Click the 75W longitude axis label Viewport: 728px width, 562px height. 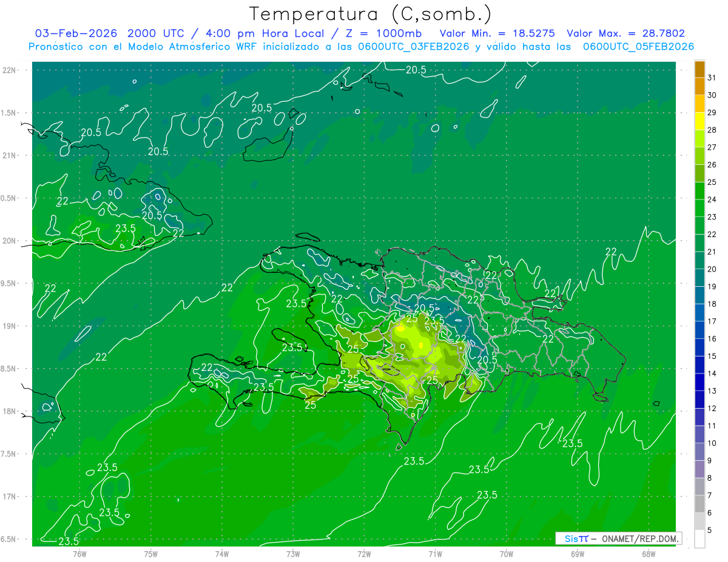tap(151, 554)
